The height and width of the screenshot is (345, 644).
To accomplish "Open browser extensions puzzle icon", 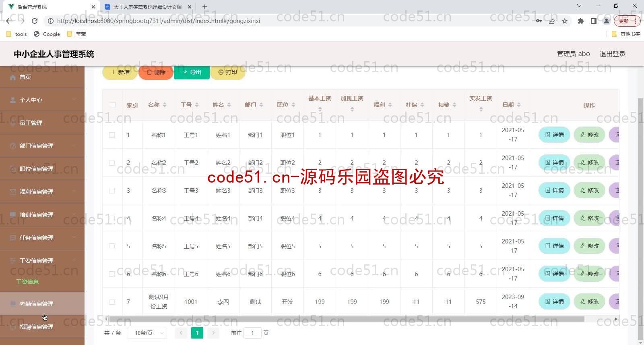I will [580, 21].
